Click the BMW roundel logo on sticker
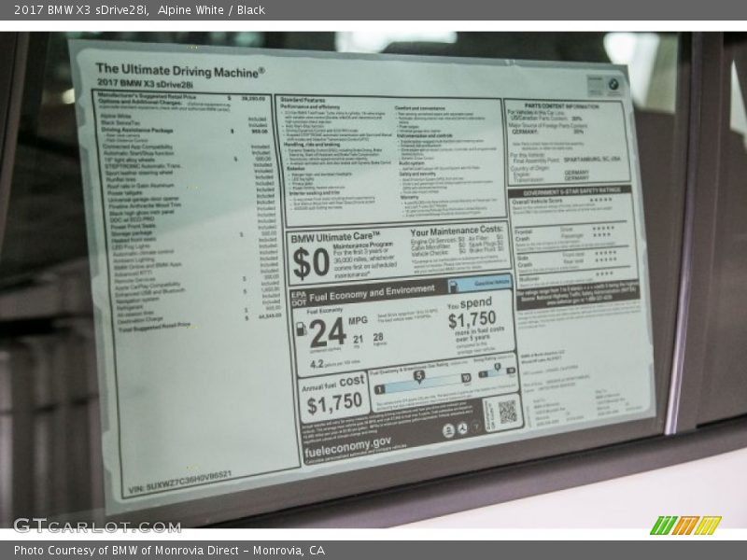 tap(613, 86)
